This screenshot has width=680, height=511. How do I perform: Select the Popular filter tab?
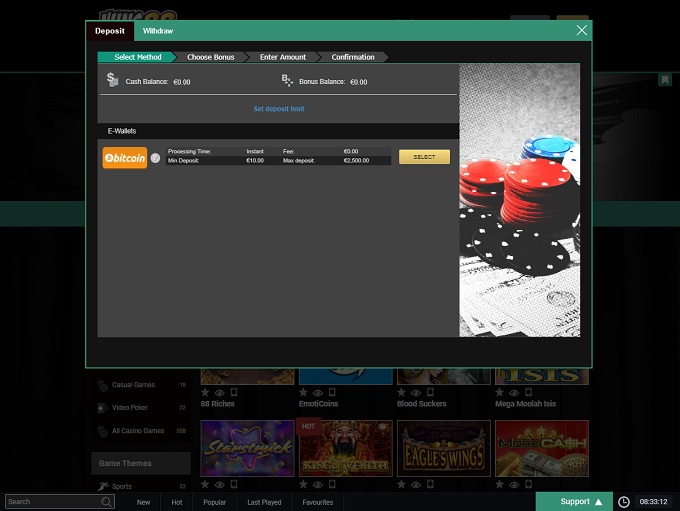[x=215, y=502]
